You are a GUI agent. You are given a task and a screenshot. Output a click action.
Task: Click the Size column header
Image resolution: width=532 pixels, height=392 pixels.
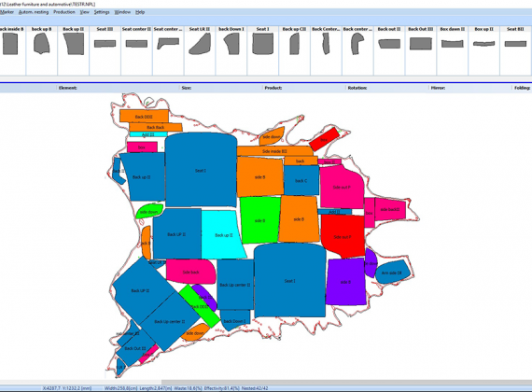(x=187, y=88)
